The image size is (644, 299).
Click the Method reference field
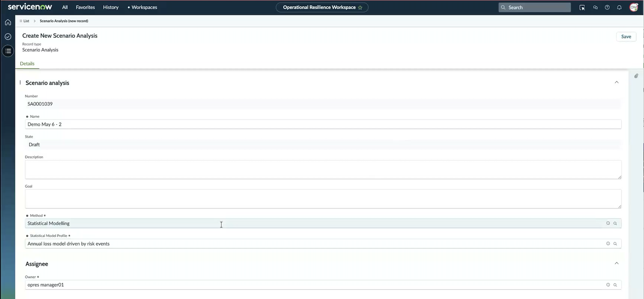[x=323, y=223]
